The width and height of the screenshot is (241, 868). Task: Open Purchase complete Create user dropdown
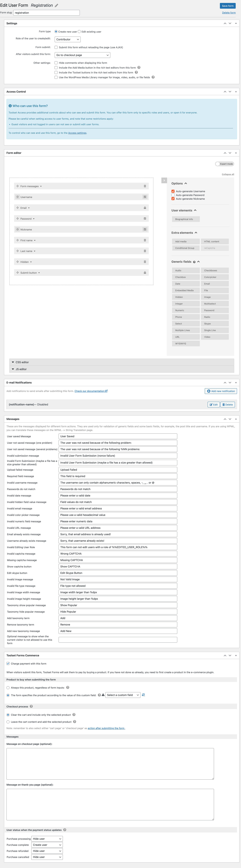coord(47,845)
